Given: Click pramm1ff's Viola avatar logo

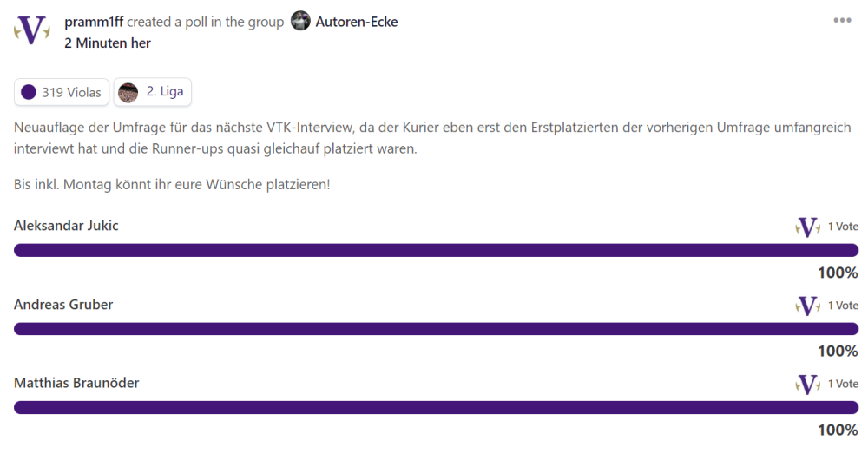Looking at the screenshot, I should pos(32,31).
